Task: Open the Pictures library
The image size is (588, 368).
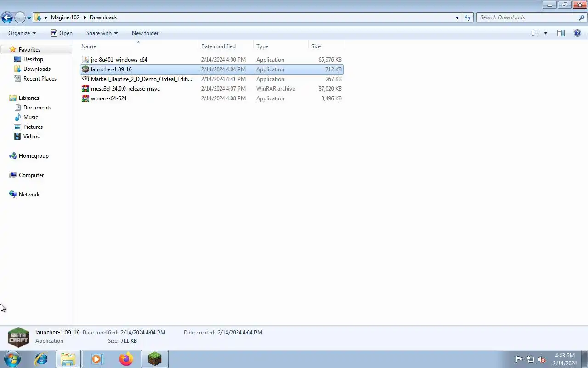Action: (33, 127)
